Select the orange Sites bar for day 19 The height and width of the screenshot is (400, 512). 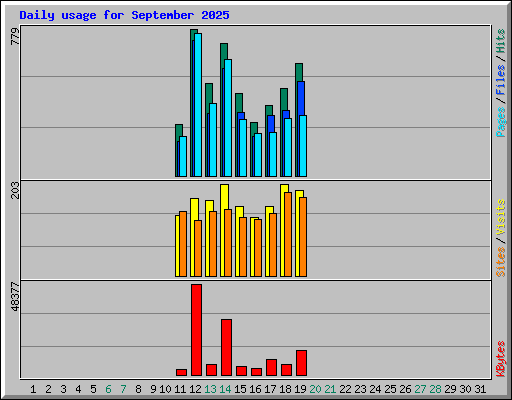303,237
